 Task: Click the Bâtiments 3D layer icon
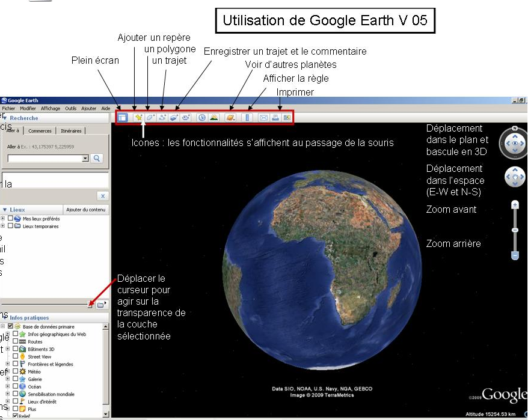[x=22, y=349]
